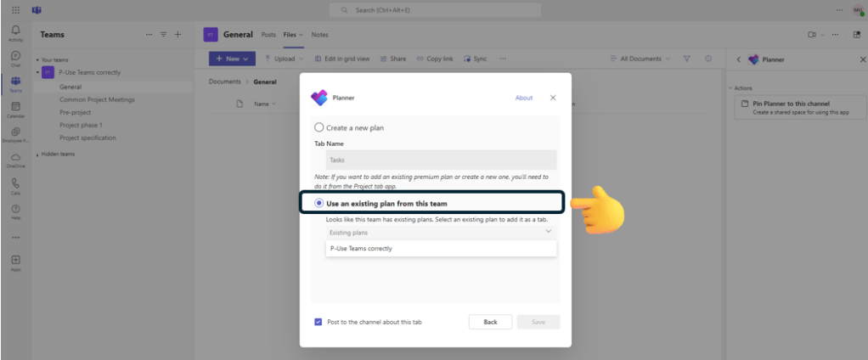Click the back arrow in Planner panel
The image size is (868, 360).
[x=738, y=59]
